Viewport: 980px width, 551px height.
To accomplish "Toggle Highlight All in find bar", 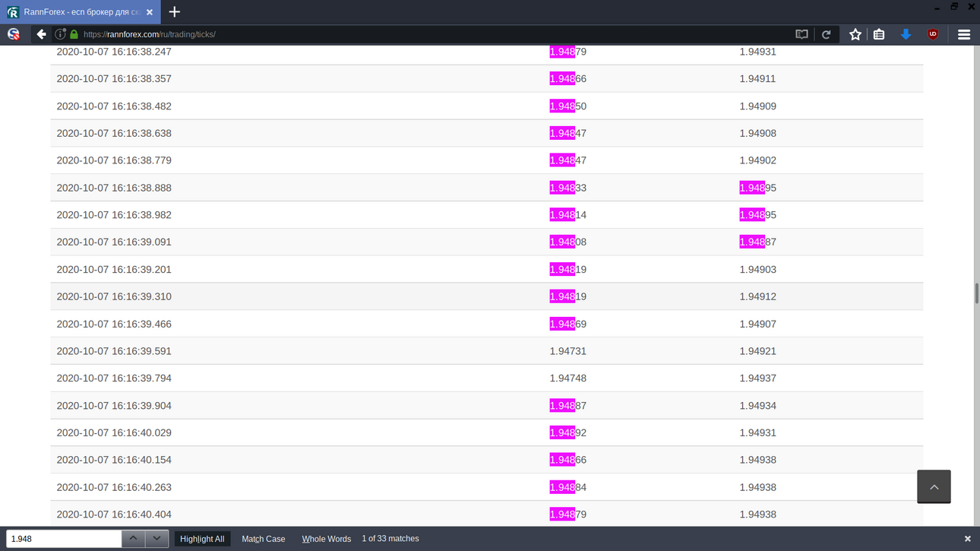I will 202,539.
